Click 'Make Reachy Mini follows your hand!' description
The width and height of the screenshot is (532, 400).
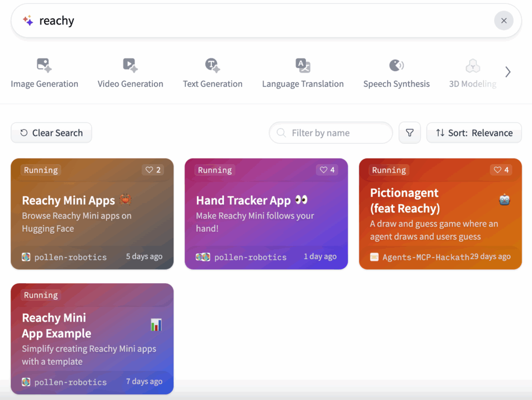[x=255, y=222]
